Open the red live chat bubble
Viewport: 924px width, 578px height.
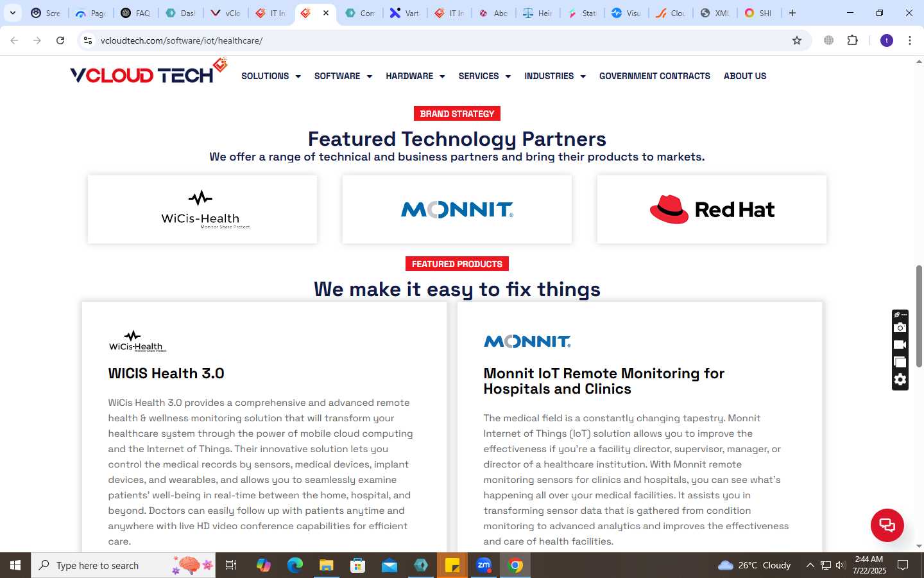(887, 525)
